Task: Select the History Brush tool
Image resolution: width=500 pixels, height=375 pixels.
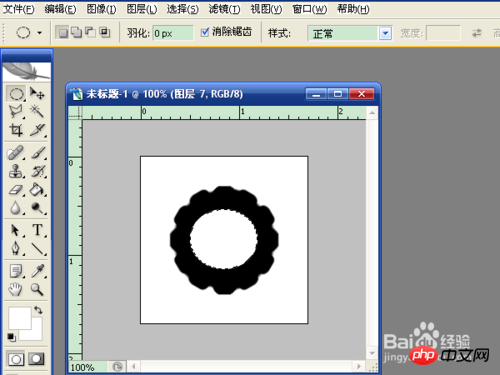Action: point(37,171)
